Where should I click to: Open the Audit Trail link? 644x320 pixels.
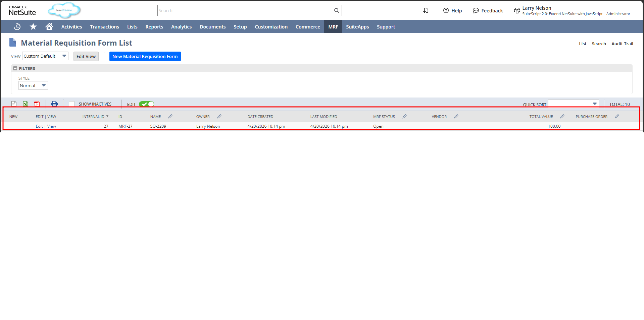tap(622, 44)
